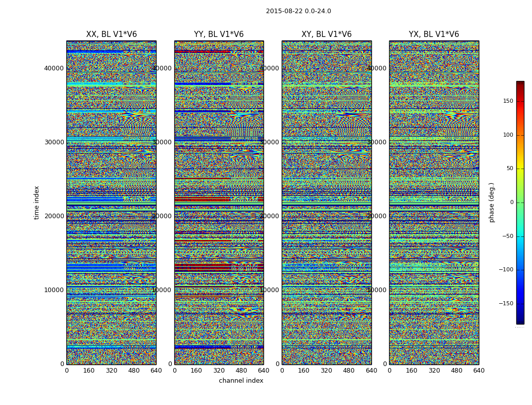The width and height of the screenshot is (532, 405).
Task: Click the -150 tick label on colorbar
Action: pos(506,304)
